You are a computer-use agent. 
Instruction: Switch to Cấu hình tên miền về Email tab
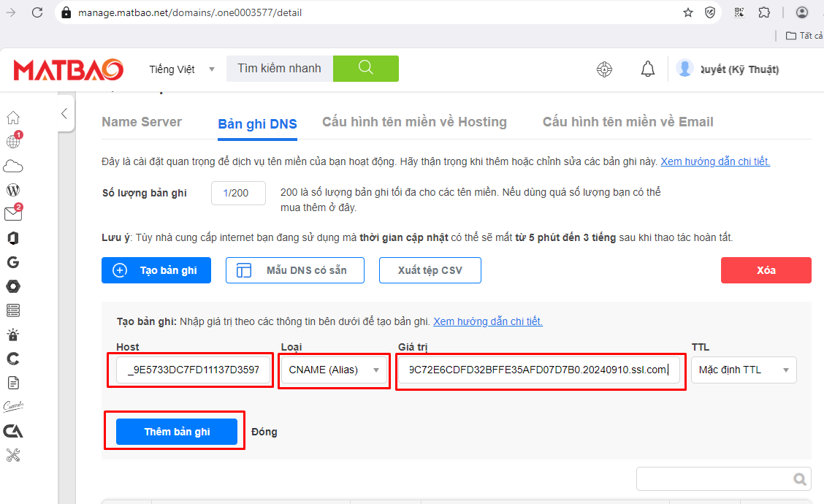627,122
